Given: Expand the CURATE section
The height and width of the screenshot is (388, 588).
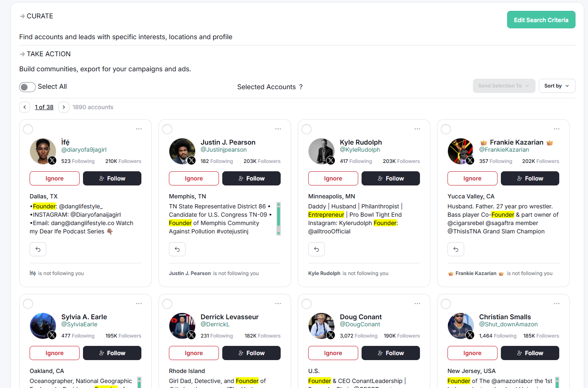Looking at the screenshot, I should tap(36, 16).
